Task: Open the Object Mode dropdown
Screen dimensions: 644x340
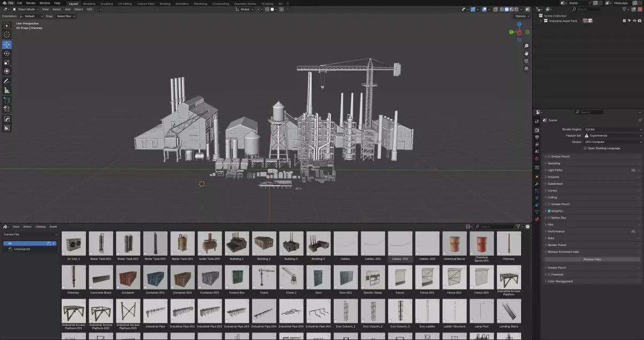Action: coord(25,9)
